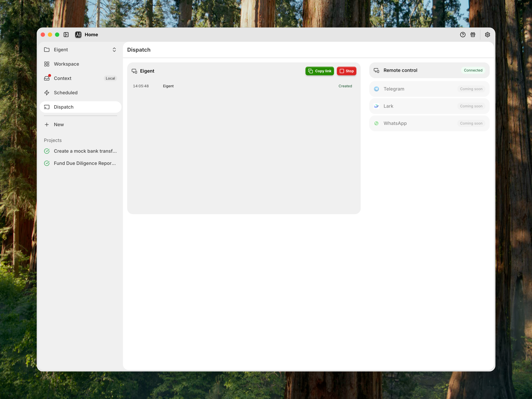The height and width of the screenshot is (399, 532).
Task: Select the WhatsApp integration card
Action: pyautogui.click(x=429, y=123)
